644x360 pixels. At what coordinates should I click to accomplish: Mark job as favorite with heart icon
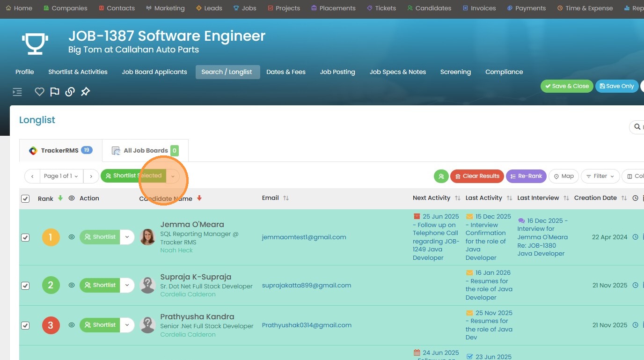click(x=39, y=92)
